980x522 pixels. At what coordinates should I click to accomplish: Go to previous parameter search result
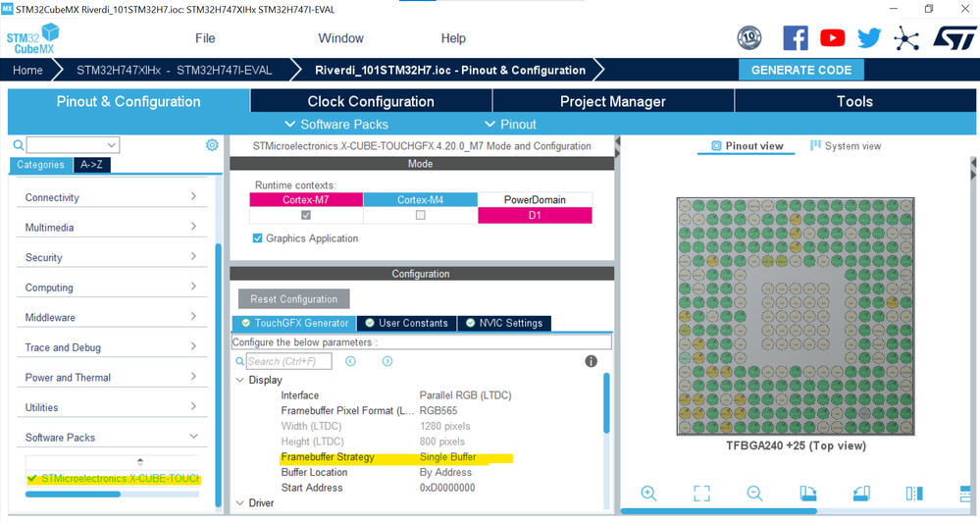(x=350, y=361)
